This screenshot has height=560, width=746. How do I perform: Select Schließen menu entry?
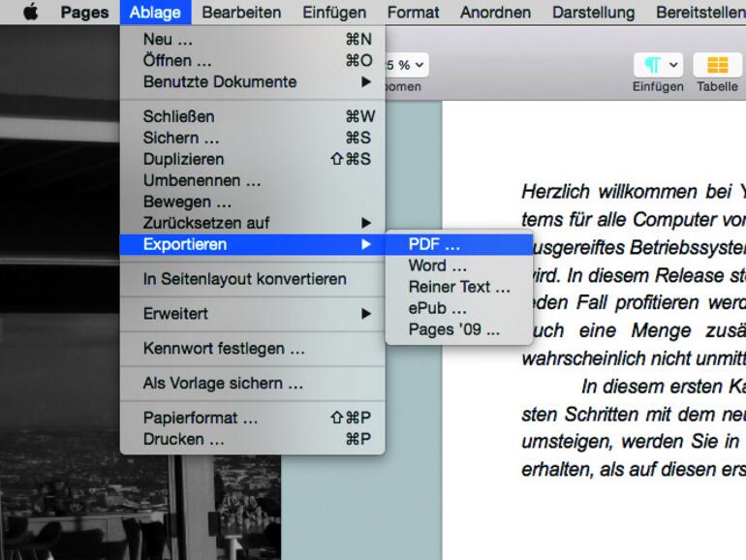253,116
